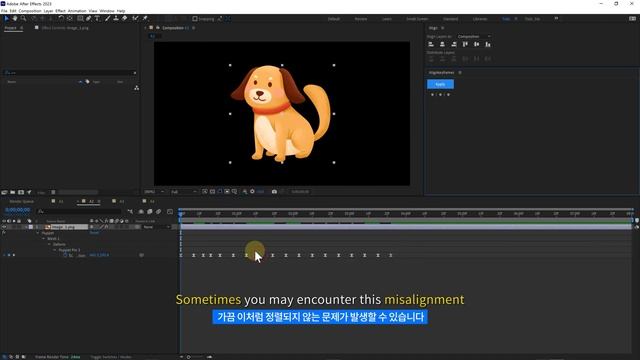This screenshot has height=360, width=640.
Task: Select the Eraser tool
Action: [124, 18]
